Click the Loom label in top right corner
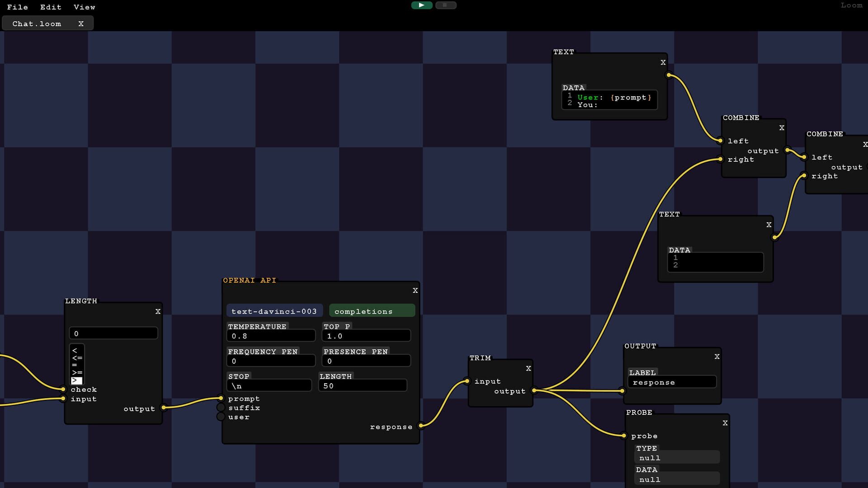The height and width of the screenshot is (488, 868). tap(852, 5)
